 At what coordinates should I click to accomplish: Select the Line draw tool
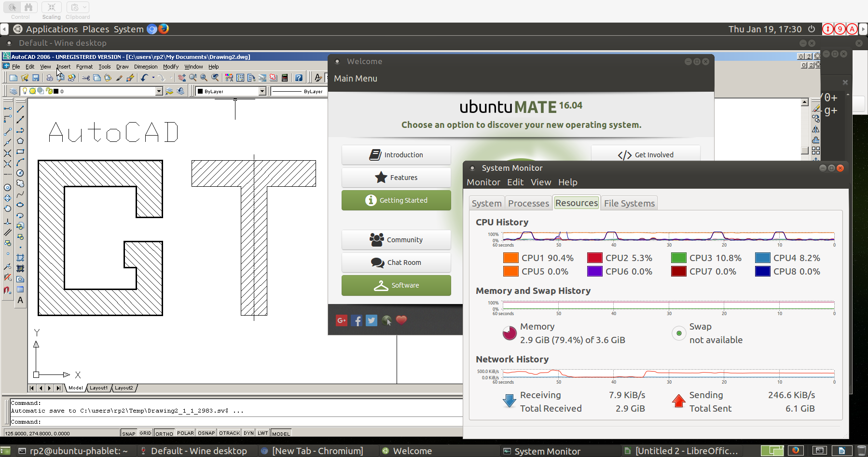(20, 109)
